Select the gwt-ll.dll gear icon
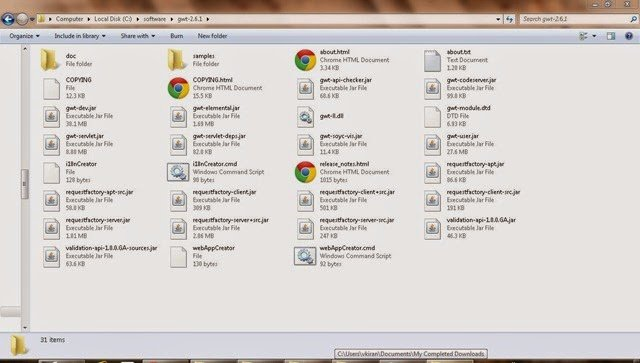 point(305,117)
